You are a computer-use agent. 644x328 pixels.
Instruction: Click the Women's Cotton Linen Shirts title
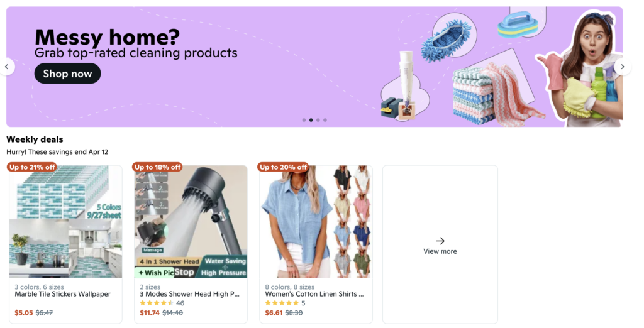[x=314, y=294]
